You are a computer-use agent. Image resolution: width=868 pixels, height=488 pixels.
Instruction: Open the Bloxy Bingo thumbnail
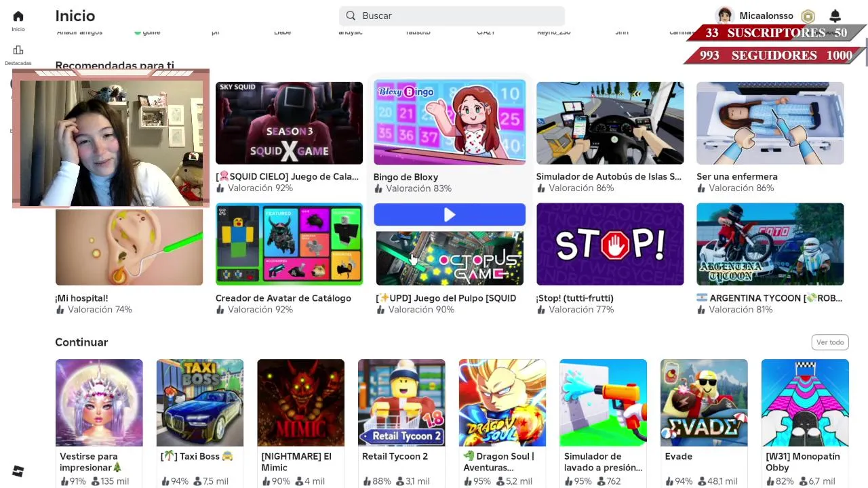click(x=450, y=123)
